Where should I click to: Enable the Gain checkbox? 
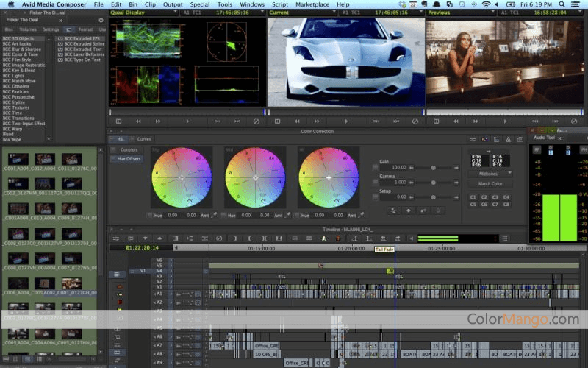point(376,167)
